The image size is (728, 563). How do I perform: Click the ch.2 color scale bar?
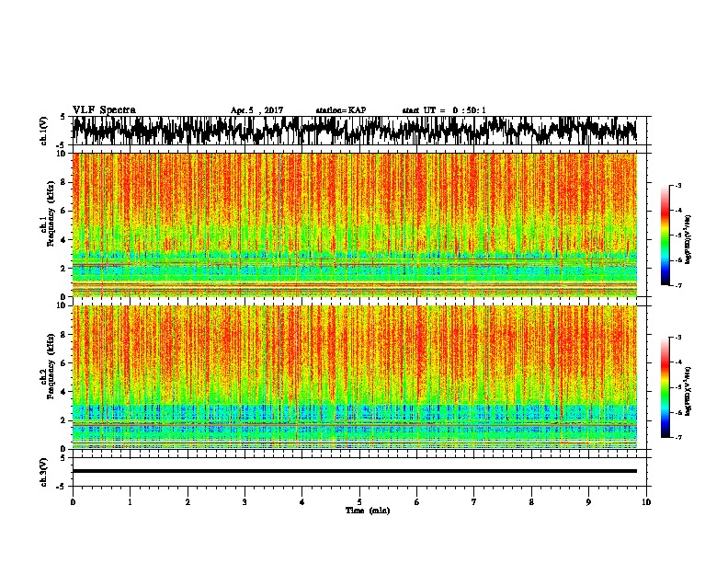[x=665, y=387]
